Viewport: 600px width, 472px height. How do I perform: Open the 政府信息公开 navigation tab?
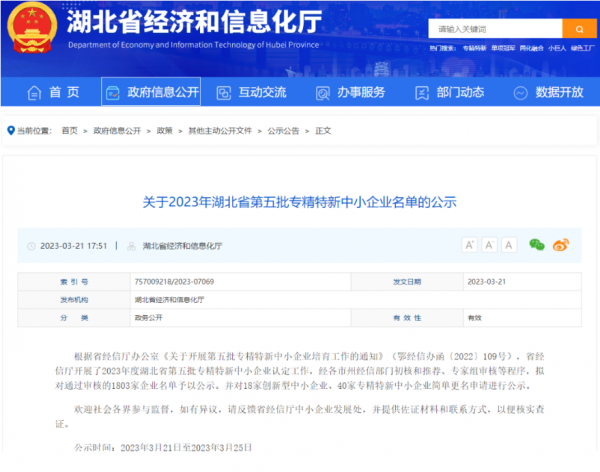[150, 92]
